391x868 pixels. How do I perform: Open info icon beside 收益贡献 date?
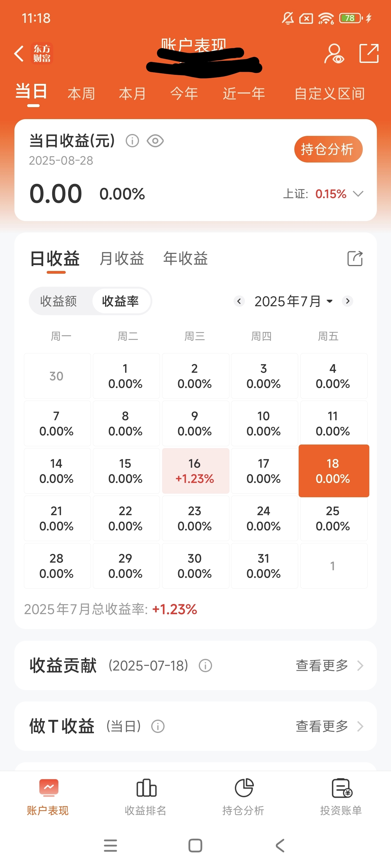click(x=205, y=665)
